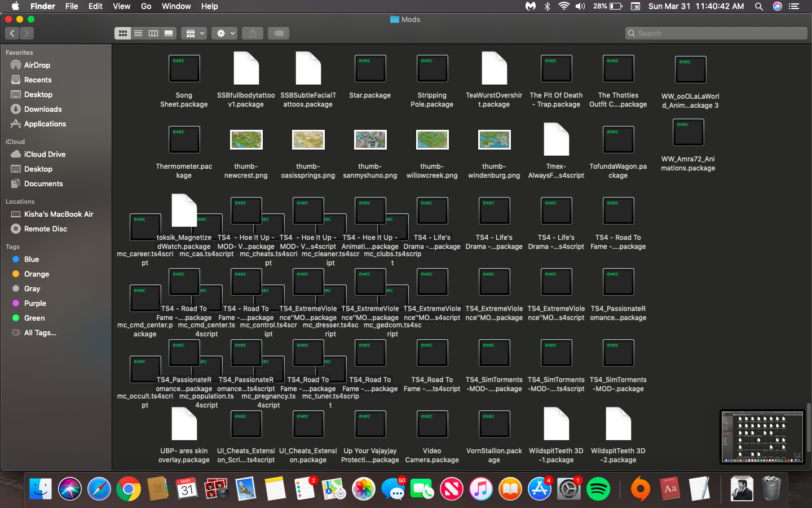812x508 pixels.
Task: Open the item grouping dropdown
Action: [194, 33]
